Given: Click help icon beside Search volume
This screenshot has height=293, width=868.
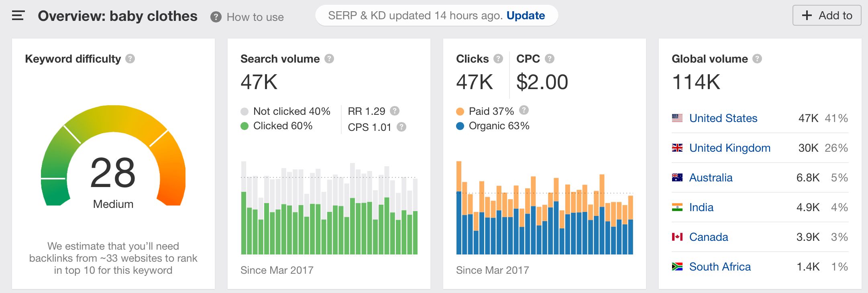Looking at the screenshot, I should pyautogui.click(x=329, y=59).
